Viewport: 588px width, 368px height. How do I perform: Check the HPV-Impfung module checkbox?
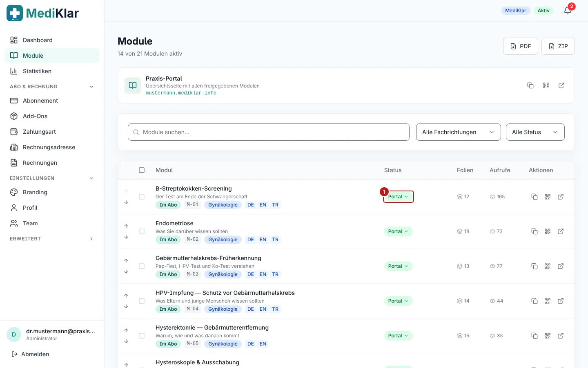(142, 301)
